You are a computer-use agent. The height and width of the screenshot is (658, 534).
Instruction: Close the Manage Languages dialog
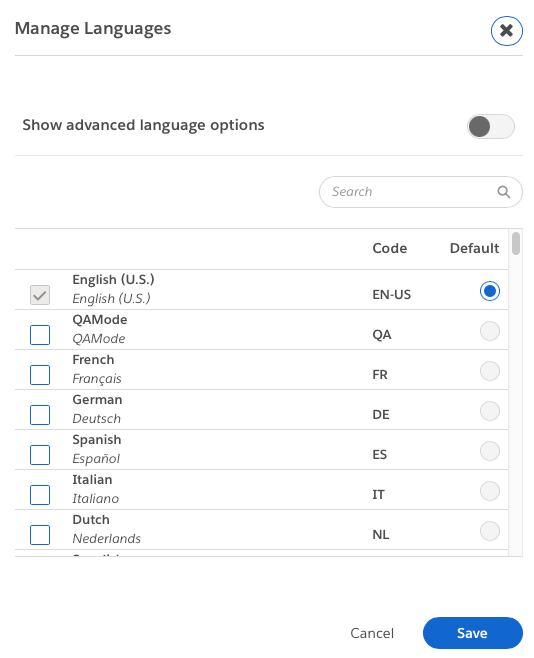tap(506, 31)
